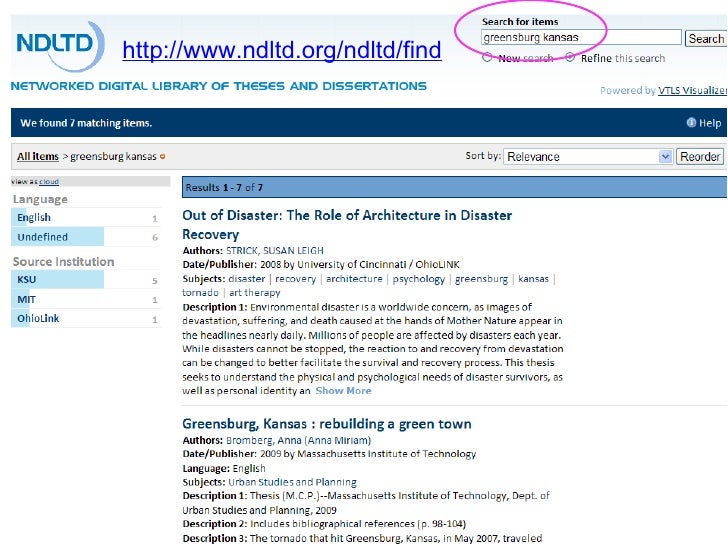Click '2008 by University of Cincinnati / OhioLINK' text
Screen dimensions: 728x546
[359, 265]
